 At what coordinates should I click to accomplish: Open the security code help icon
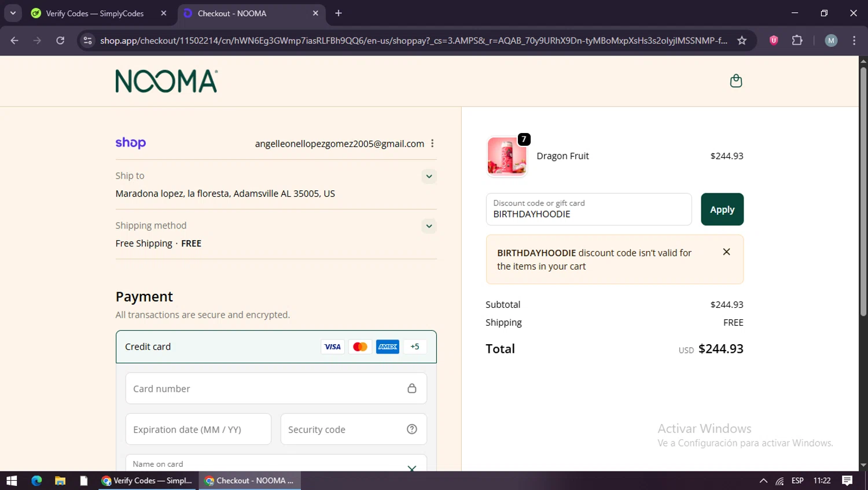(412, 429)
